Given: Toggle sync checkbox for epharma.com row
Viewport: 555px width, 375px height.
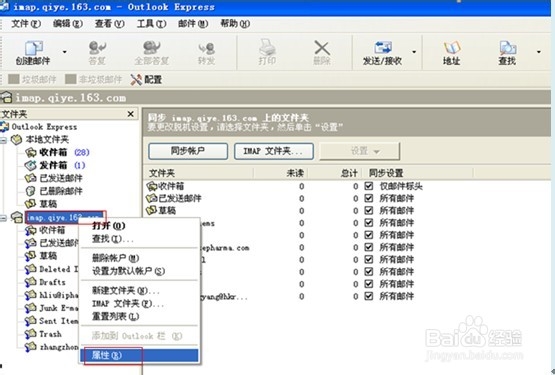Looking at the screenshot, I should pyautogui.click(x=369, y=247).
